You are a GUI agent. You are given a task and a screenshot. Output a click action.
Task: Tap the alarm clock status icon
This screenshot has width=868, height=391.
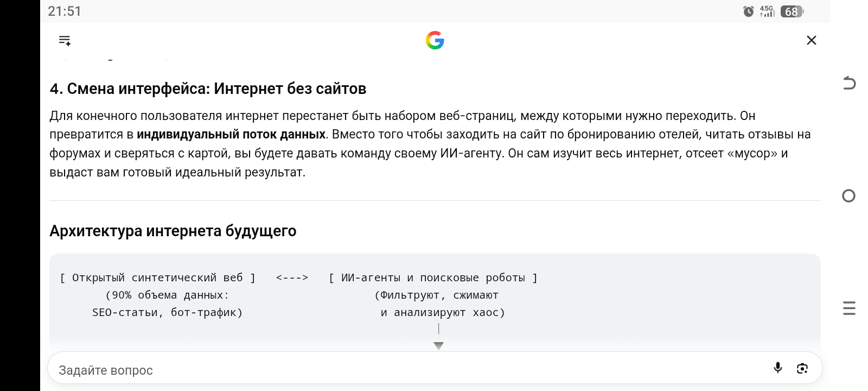(749, 11)
